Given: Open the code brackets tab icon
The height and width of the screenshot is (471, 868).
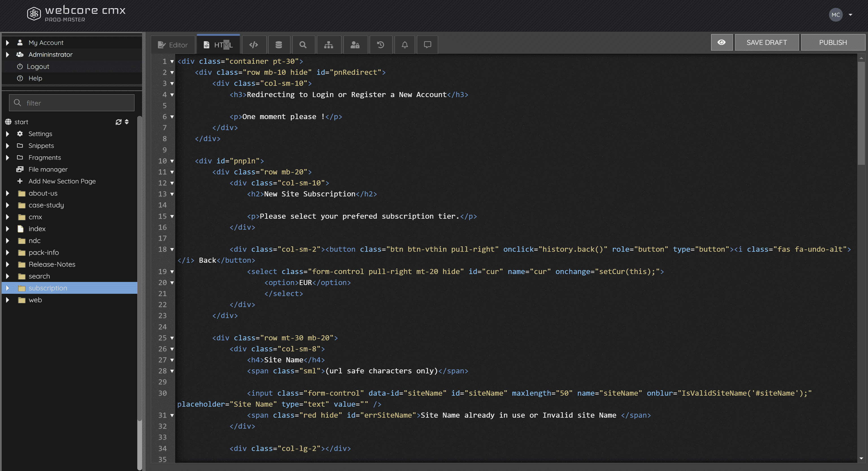Looking at the screenshot, I should [x=254, y=44].
